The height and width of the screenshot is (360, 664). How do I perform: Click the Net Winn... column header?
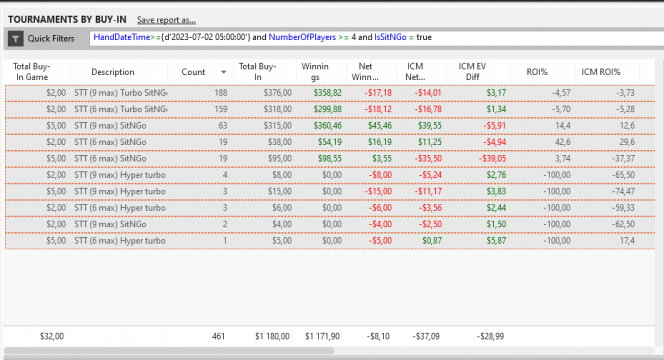point(365,72)
